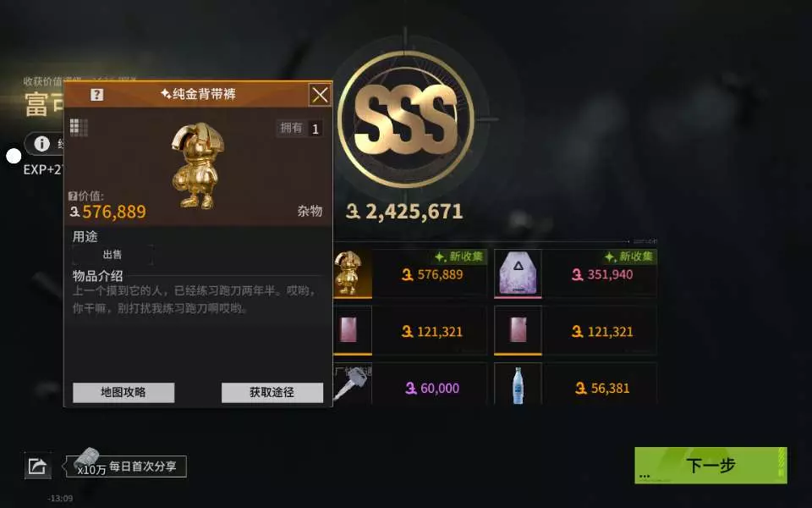Open the 地图攻略 map guide button

coord(123,392)
